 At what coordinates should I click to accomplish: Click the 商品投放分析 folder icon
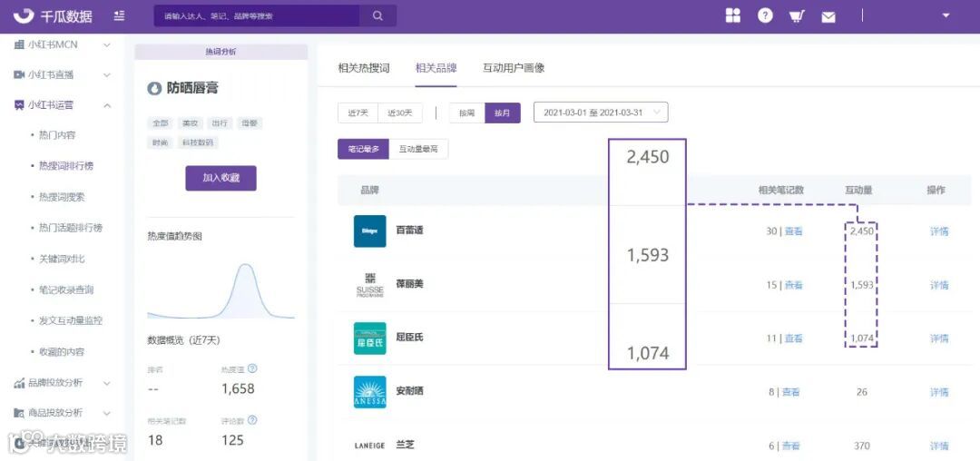19,413
